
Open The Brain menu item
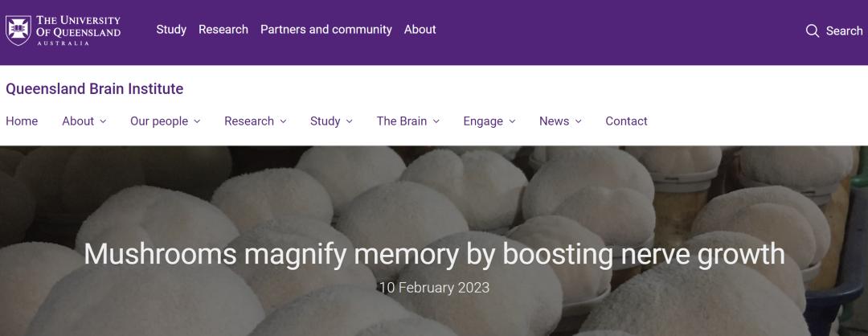(x=401, y=121)
